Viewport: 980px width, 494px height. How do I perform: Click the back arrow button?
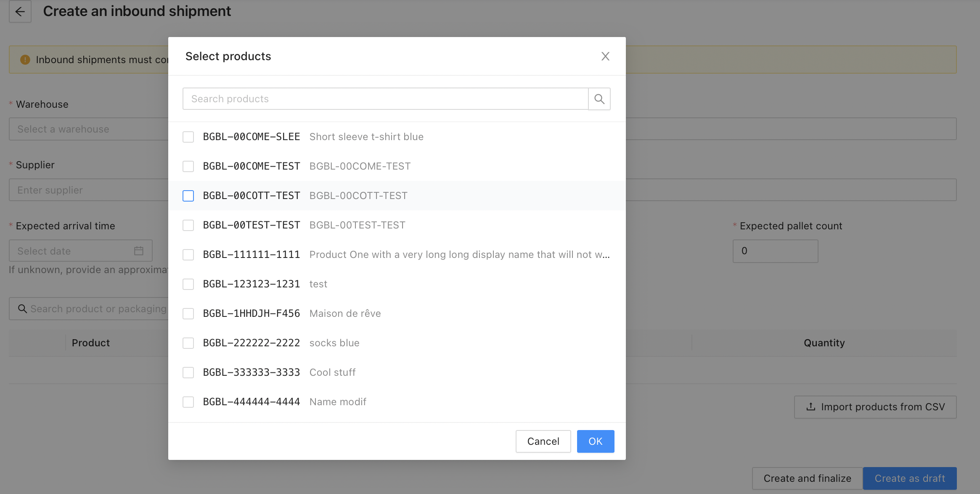[20, 11]
